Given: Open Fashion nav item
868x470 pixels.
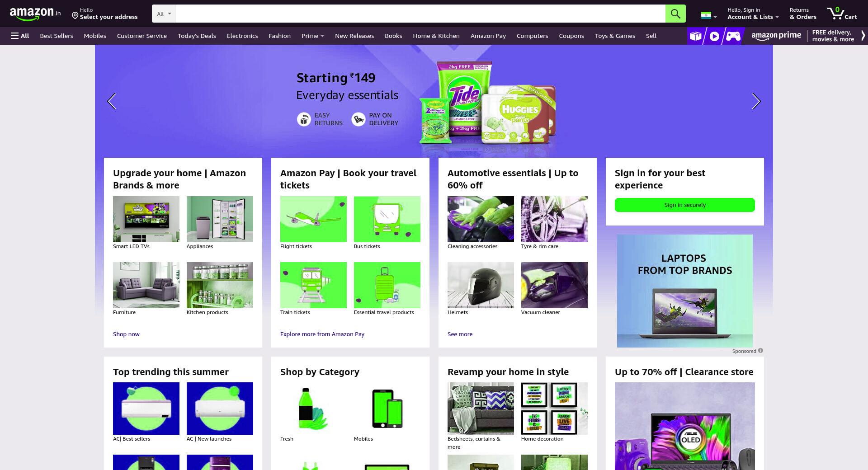Looking at the screenshot, I should tap(279, 36).
